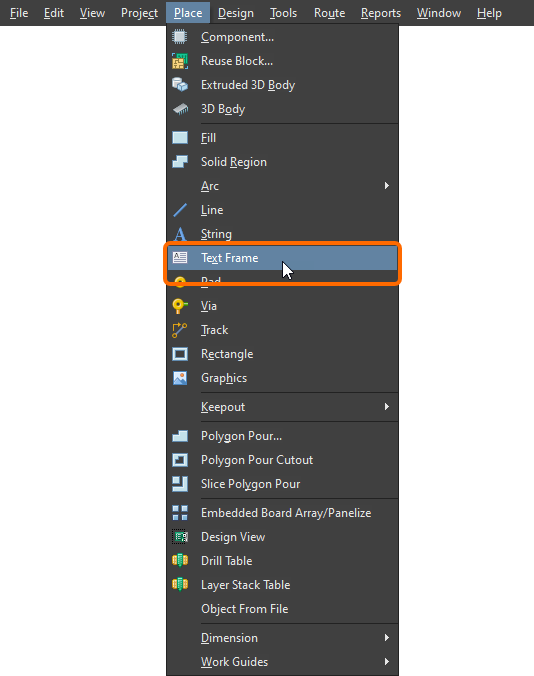The width and height of the screenshot is (534, 676).
Task: Select the Reuse Block icon
Action: [x=180, y=61]
